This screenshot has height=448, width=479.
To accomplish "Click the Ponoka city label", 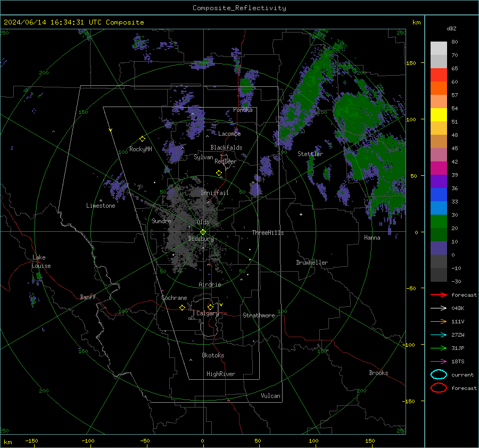I will click(243, 110).
